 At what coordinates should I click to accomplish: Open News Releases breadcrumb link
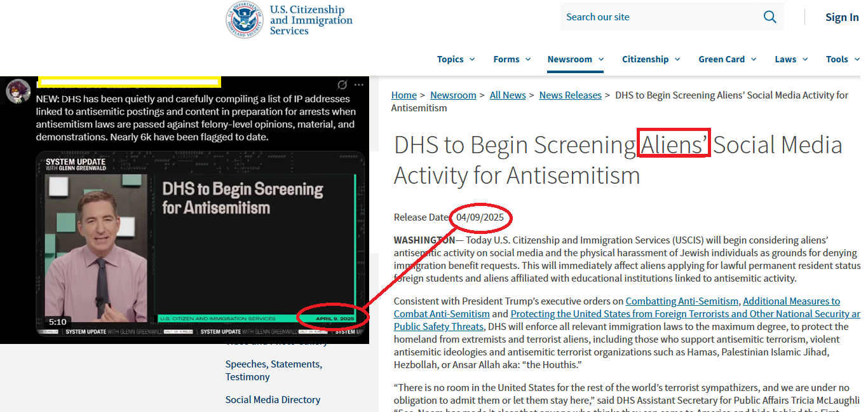click(571, 95)
